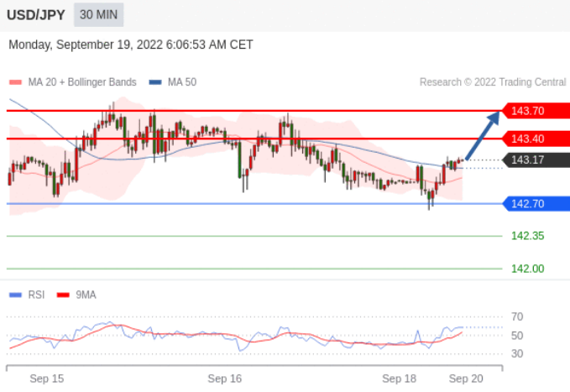Click the Sep 15 axis label
Viewport: 570px width, 392px height.
click(x=47, y=379)
